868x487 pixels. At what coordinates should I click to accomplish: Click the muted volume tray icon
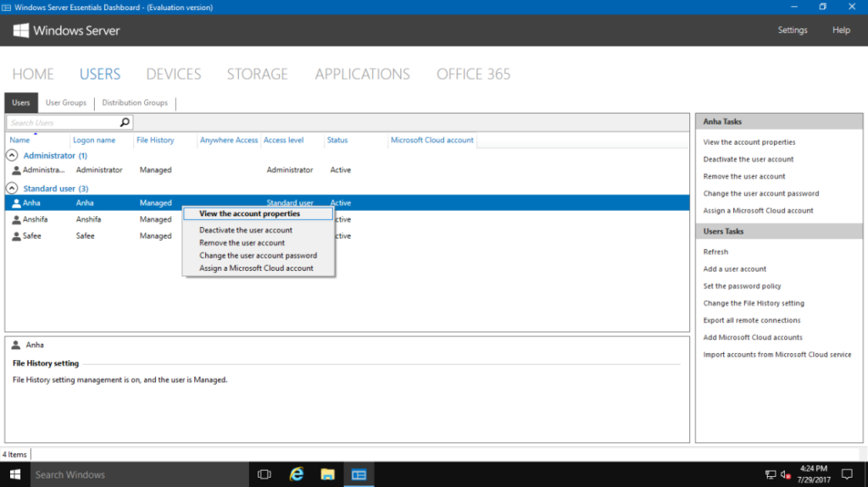point(785,474)
